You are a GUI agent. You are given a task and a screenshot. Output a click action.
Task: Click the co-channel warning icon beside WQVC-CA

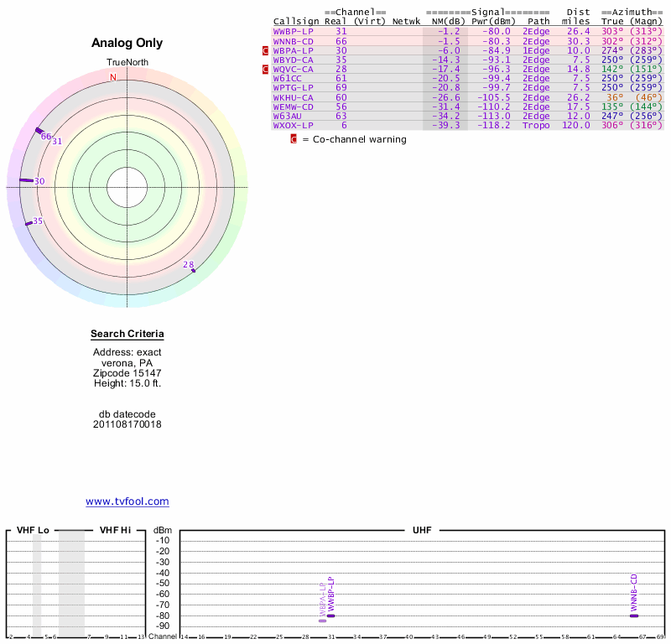pos(266,69)
